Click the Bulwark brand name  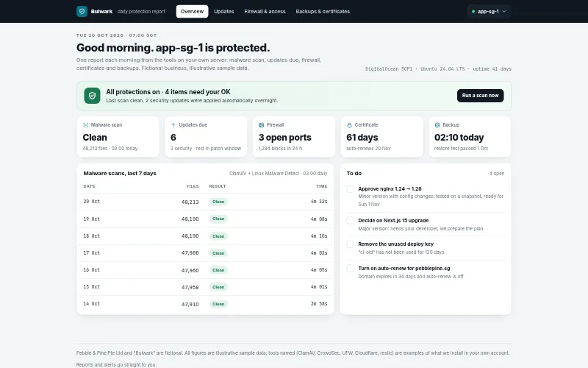coord(101,12)
